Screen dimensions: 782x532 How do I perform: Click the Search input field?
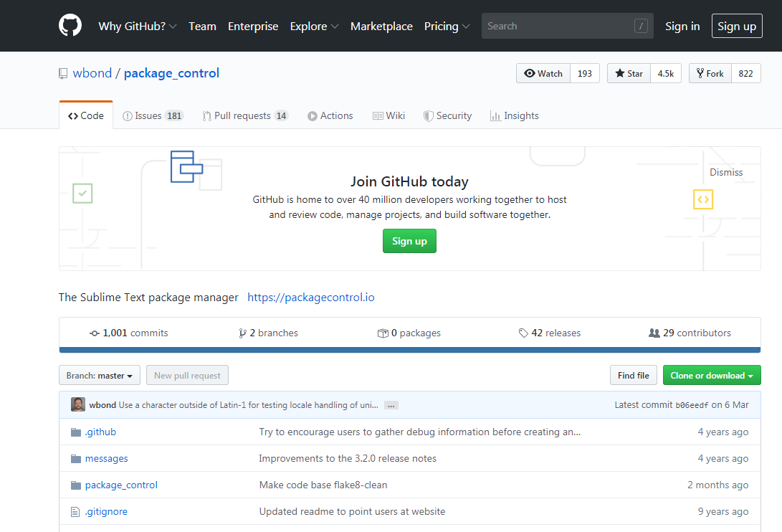567,26
